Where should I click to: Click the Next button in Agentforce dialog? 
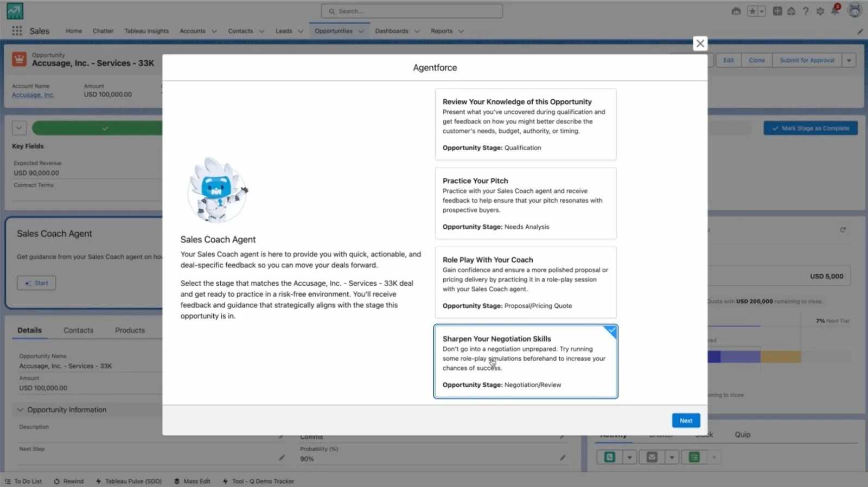click(686, 421)
